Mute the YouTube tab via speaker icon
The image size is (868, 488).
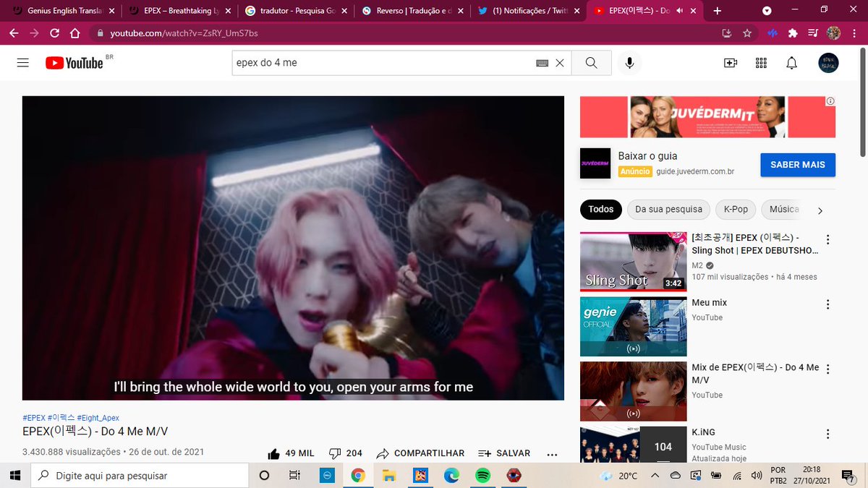pos(679,11)
